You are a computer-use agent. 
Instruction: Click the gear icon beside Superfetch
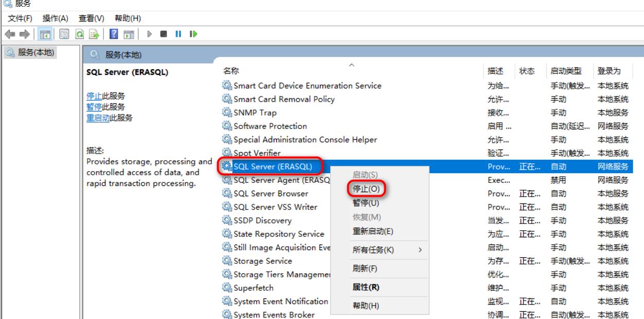pyautogui.click(x=227, y=288)
